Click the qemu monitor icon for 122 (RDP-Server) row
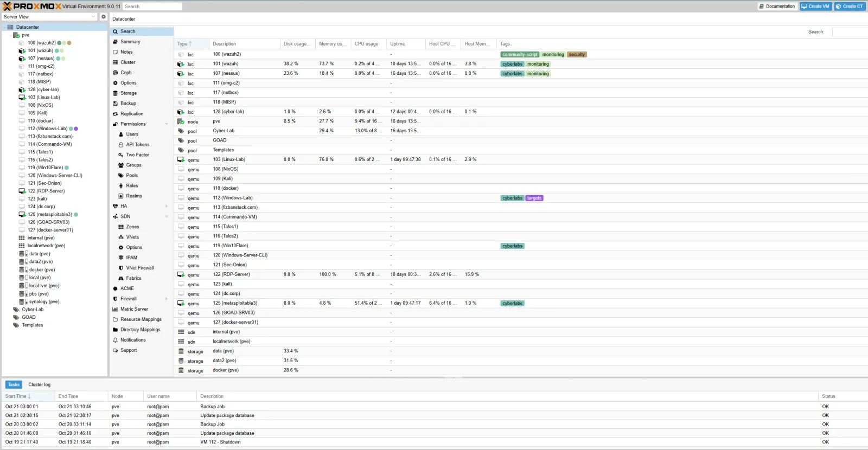The height and width of the screenshot is (450, 868). [x=181, y=274]
